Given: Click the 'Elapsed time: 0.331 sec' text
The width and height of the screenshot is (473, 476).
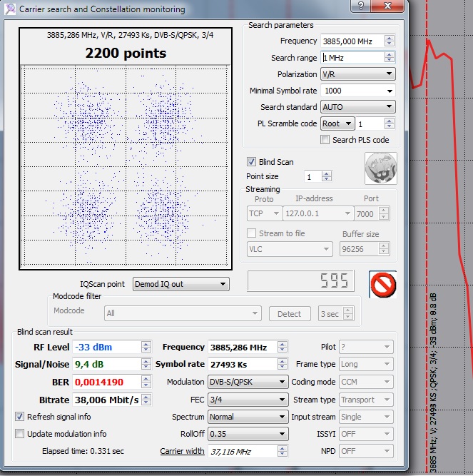Looking at the screenshot, I should (83, 451).
